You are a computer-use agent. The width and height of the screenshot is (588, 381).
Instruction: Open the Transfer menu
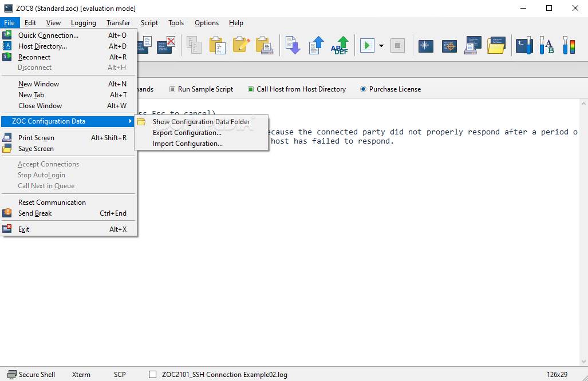point(118,23)
